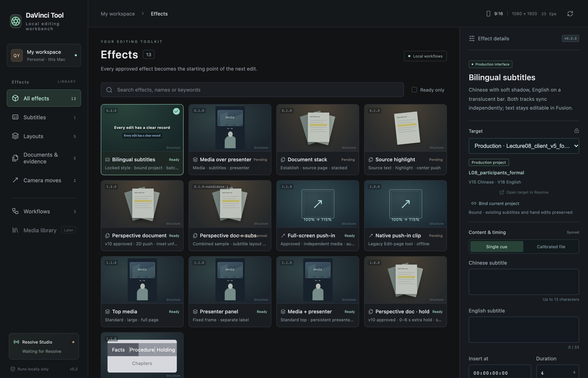Click the green checkmark on Bilingual subtitles card

[176, 111]
